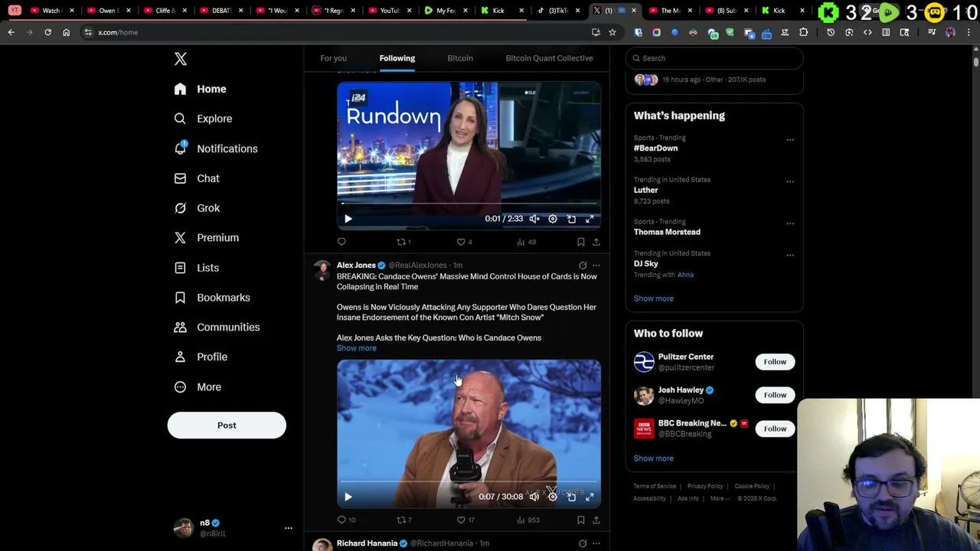Follow Pulitzer Center

pyautogui.click(x=775, y=362)
